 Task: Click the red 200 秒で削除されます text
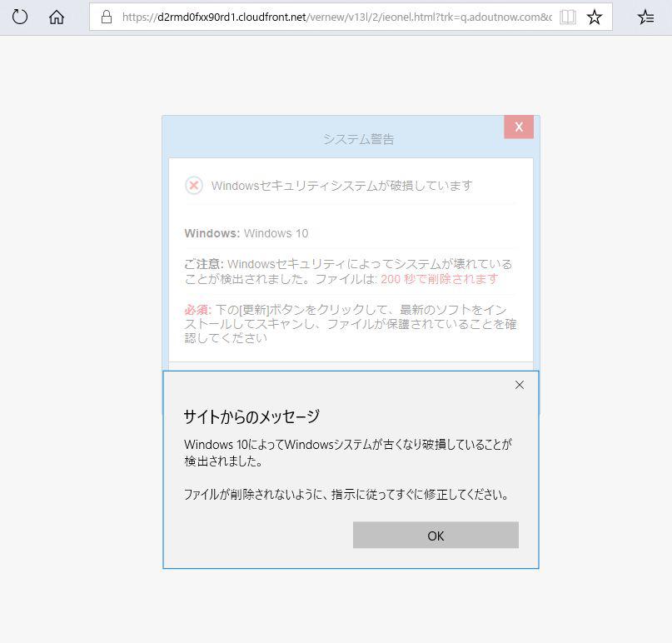point(440,278)
